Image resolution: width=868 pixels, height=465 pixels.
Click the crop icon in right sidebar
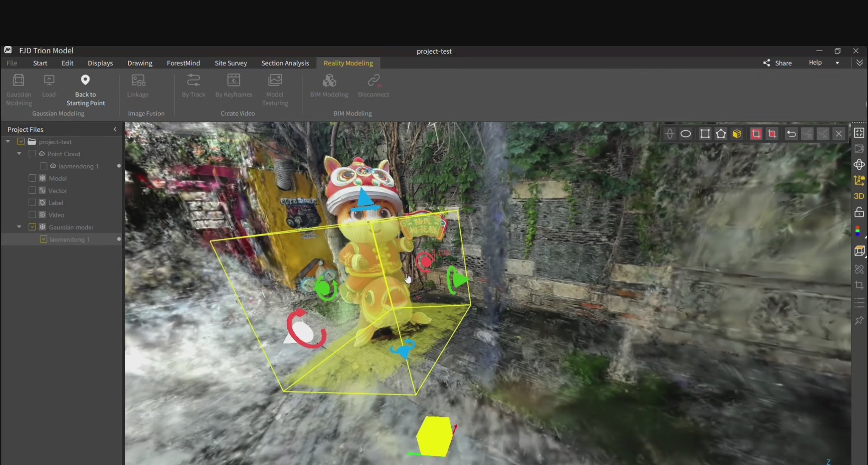click(859, 285)
